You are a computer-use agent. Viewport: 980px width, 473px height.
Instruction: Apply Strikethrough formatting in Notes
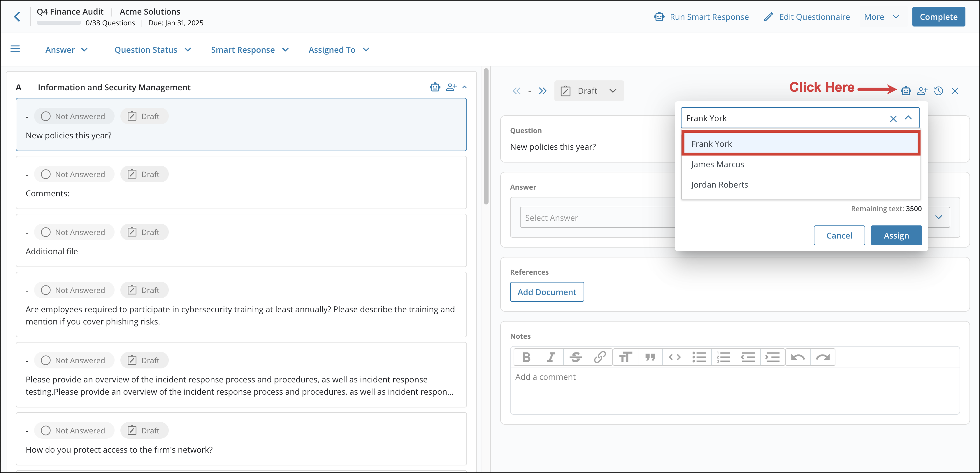576,357
